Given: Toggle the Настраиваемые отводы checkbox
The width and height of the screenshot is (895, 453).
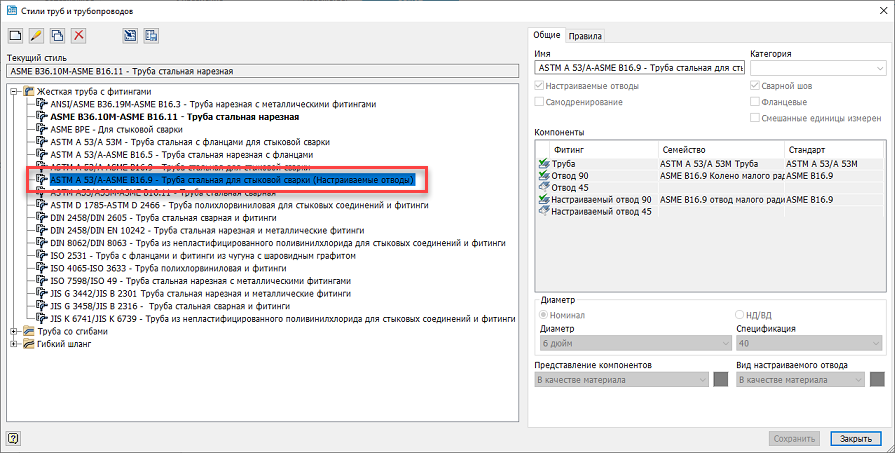Looking at the screenshot, I should pos(539,86).
